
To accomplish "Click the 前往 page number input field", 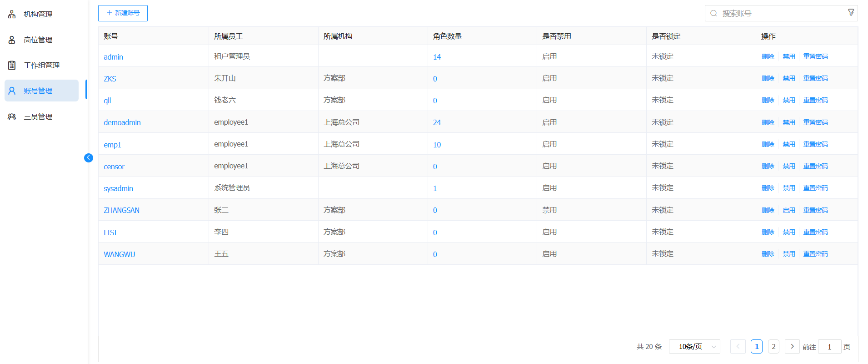I will [829, 347].
